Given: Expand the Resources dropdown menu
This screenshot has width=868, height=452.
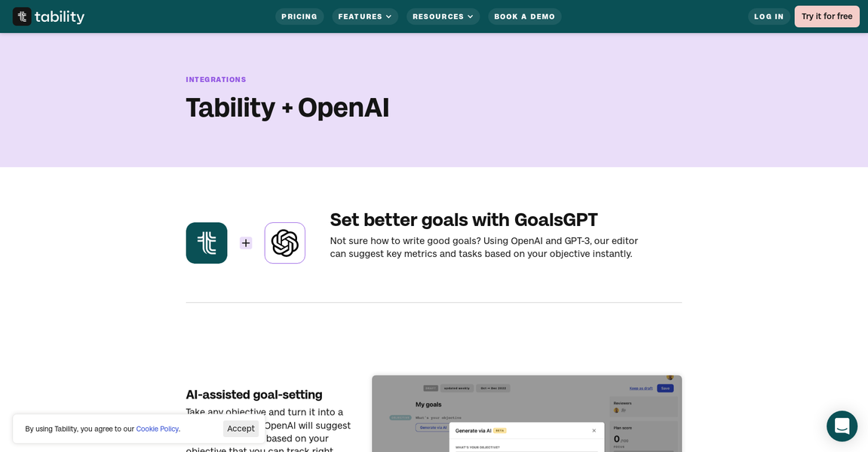Looking at the screenshot, I should click(443, 17).
